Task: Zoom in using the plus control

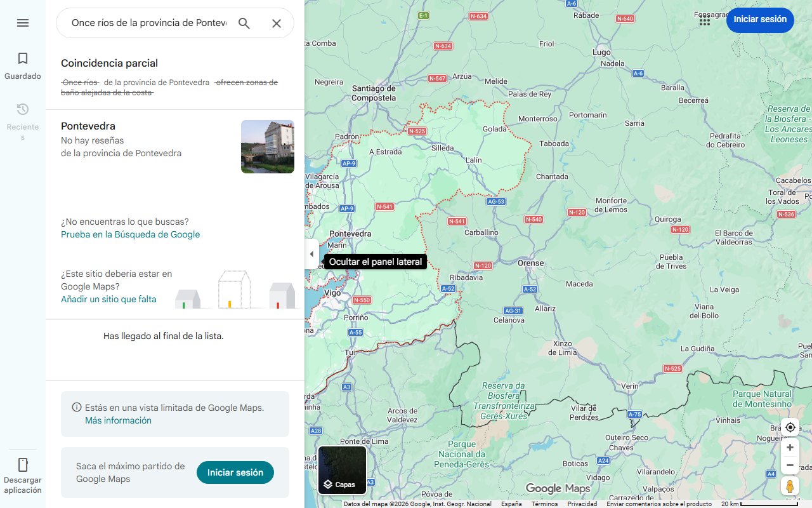Action: (790, 447)
